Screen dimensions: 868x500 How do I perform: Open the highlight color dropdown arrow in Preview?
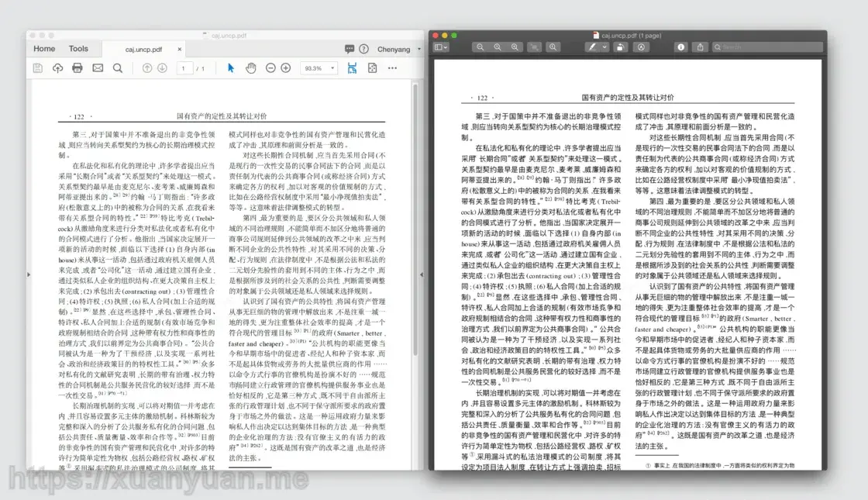(x=604, y=47)
